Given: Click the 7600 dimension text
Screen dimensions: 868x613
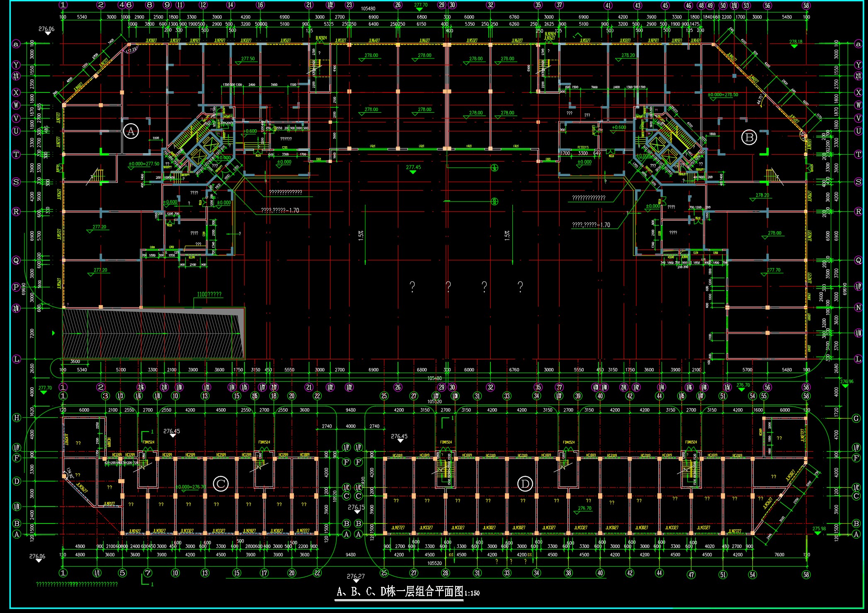Looking at the screenshot, I should (x=779, y=555).
